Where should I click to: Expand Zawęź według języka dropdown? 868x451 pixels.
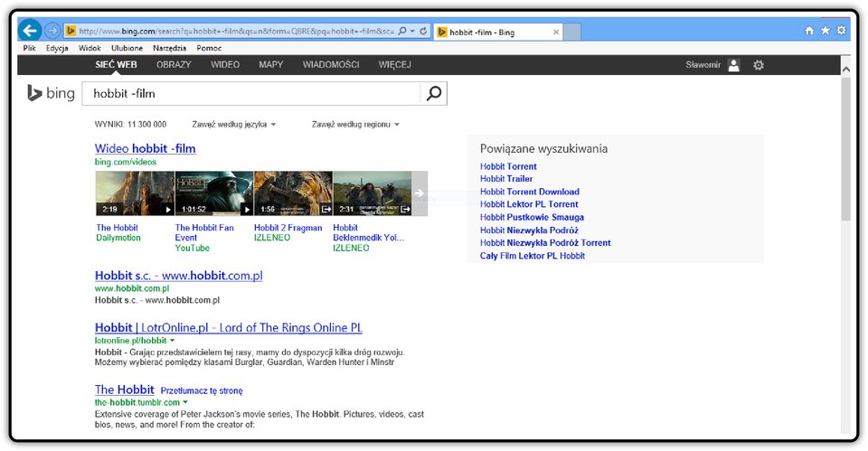233,125
